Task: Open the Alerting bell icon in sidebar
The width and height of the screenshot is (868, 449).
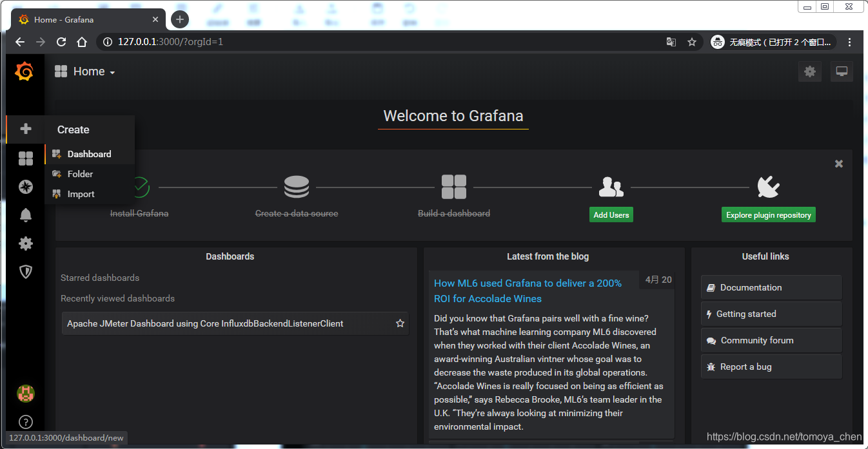Action: [26, 215]
